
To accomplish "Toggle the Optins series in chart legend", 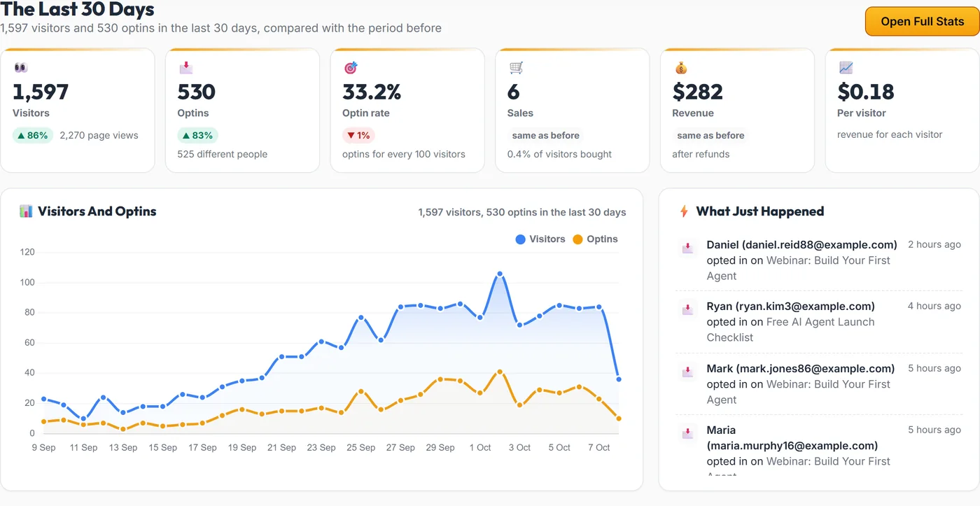I will (x=595, y=239).
